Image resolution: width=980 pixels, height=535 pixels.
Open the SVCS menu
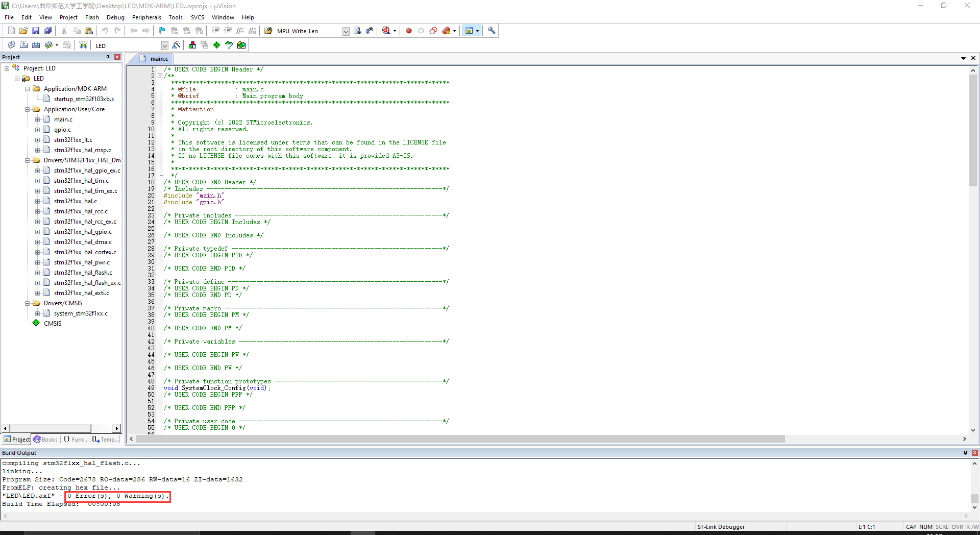click(x=198, y=17)
